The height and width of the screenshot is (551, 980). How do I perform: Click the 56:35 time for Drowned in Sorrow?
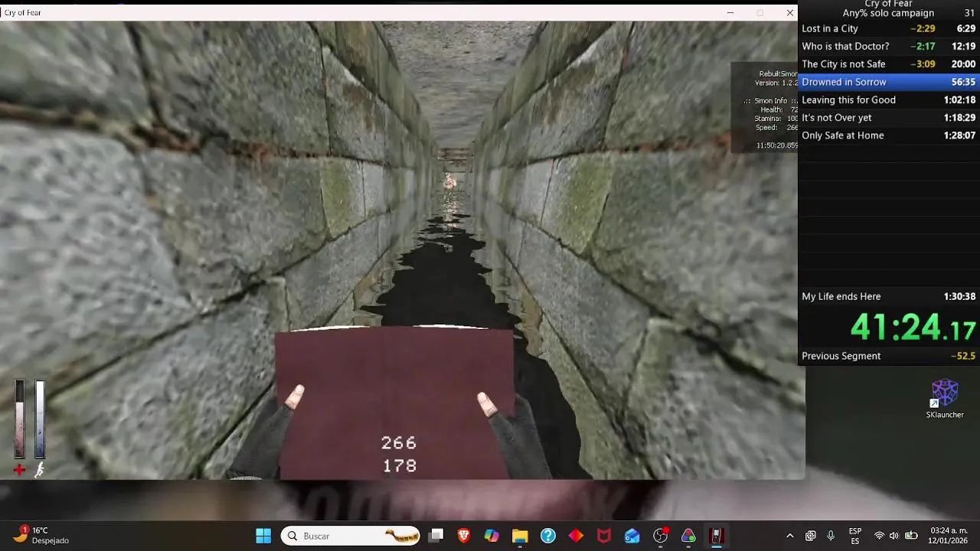point(963,82)
